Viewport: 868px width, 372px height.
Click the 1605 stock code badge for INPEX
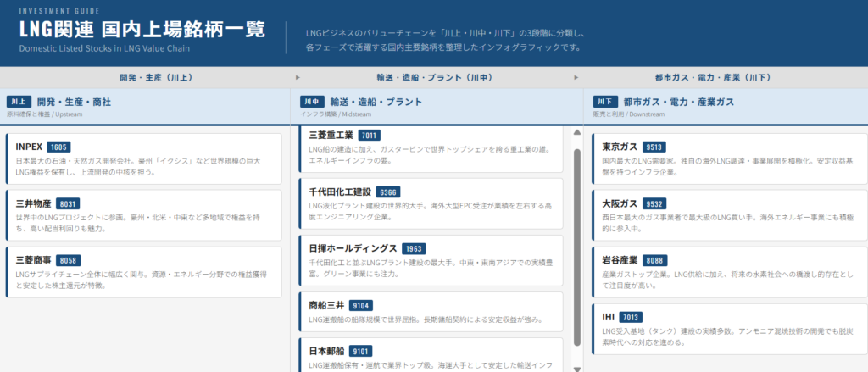(x=58, y=147)
